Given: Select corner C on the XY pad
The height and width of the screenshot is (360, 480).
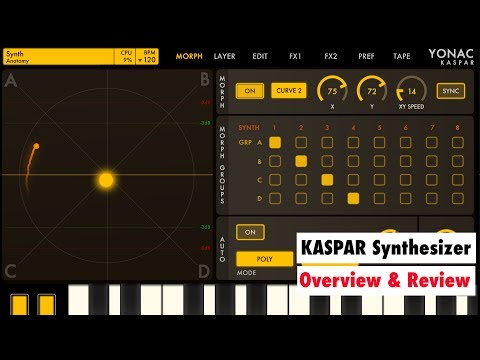Looking at the screenshot, I should (x=10, y=271).
